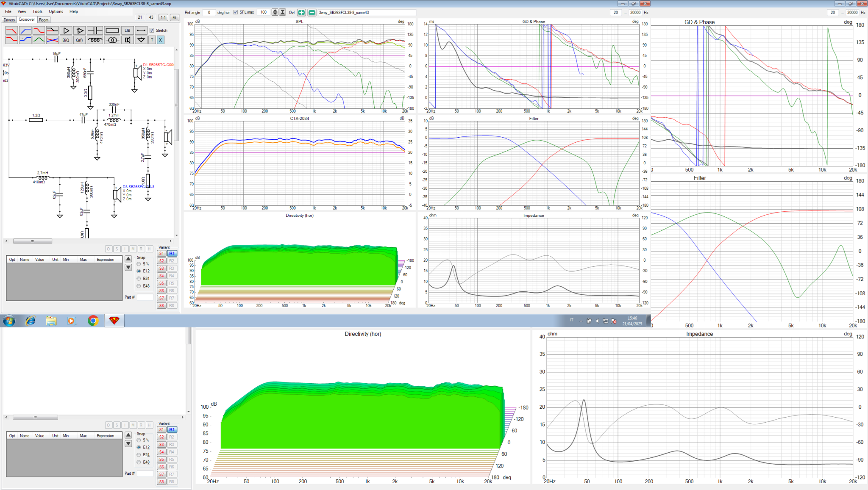The image size is (868, 490).
Task: Open the View menu
Action: coord(22,11)
